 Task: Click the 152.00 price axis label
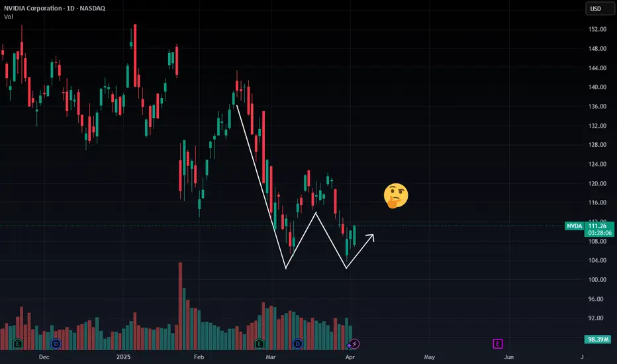[x=597, y=29]
